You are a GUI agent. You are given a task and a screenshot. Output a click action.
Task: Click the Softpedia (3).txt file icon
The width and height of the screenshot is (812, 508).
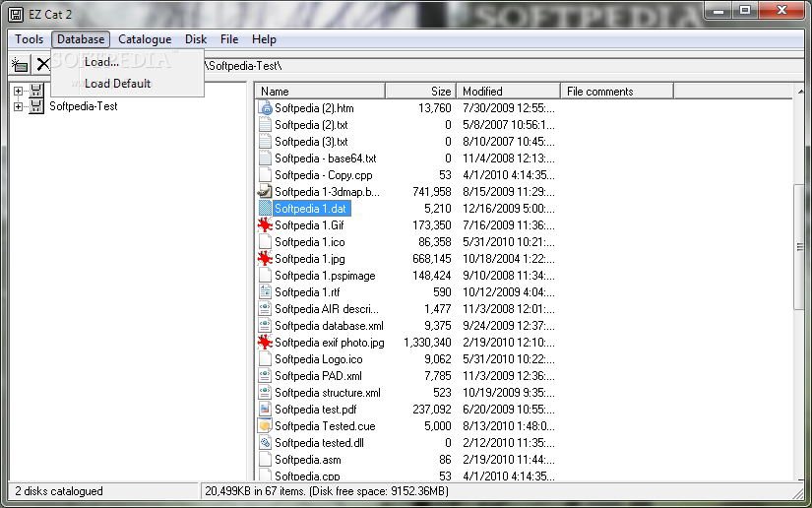265,142
